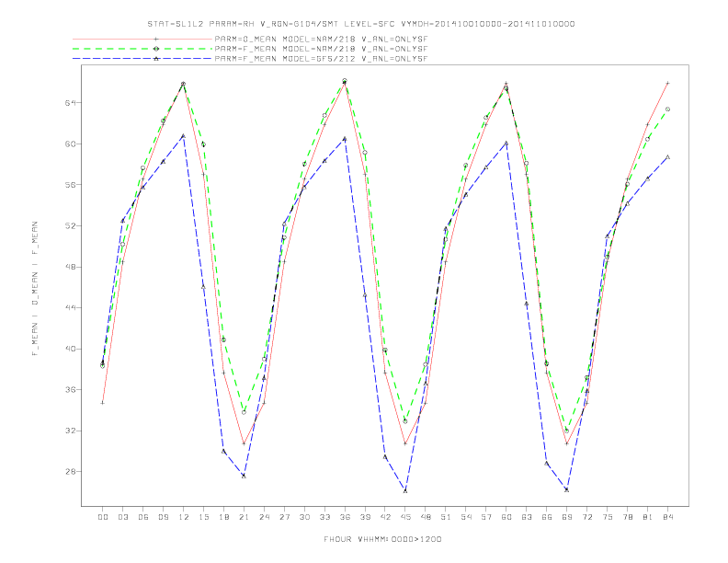Click x-axis tick label 42
The height and width of the screenshot is (563, 728).
click(385, 517)
